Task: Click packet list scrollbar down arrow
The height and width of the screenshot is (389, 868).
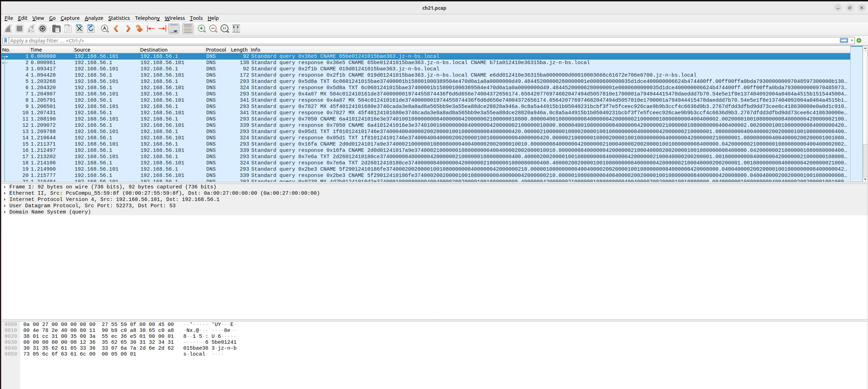Action: tap(865, 179)
